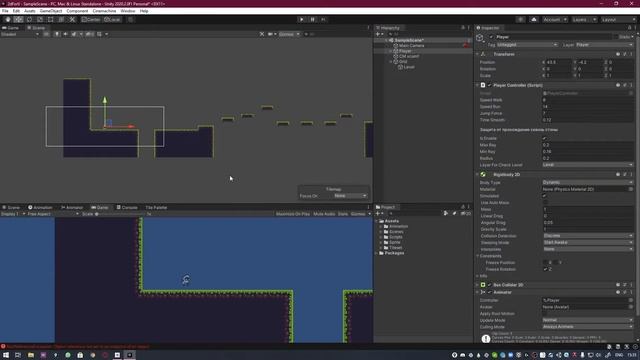Viewport: 640px width, 360px height.
Task: Collapse the Transform component
Action: 477,54
